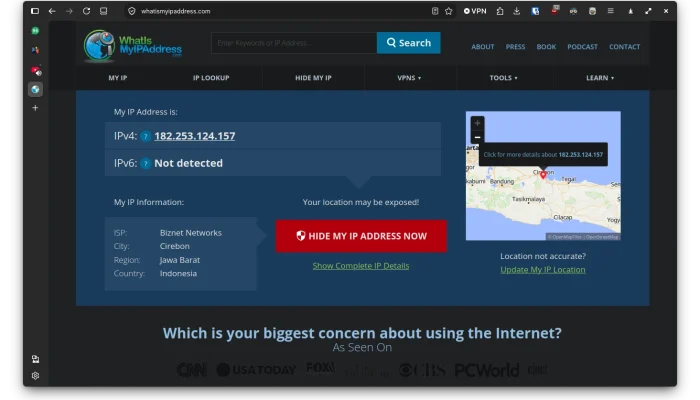Click the IPv4 help question mark icon
The width and height of the screenshot is (700, 400).
(x=146, y=136)
